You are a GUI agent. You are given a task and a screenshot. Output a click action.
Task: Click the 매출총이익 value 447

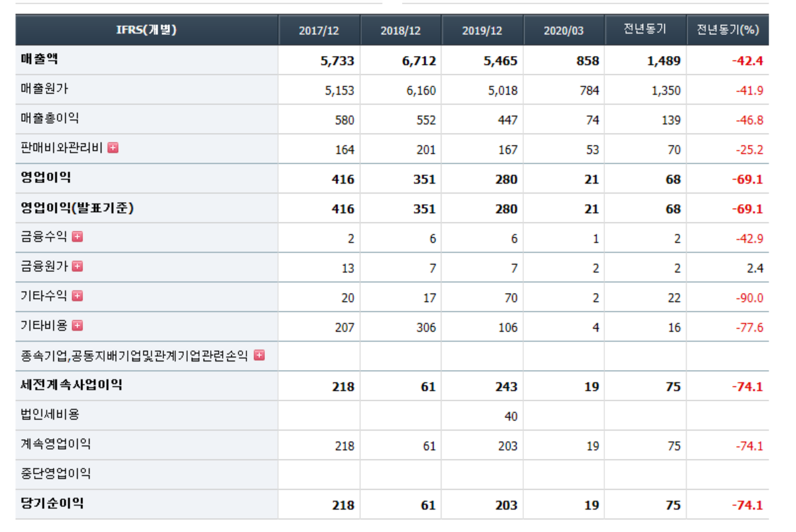(507, 120)
